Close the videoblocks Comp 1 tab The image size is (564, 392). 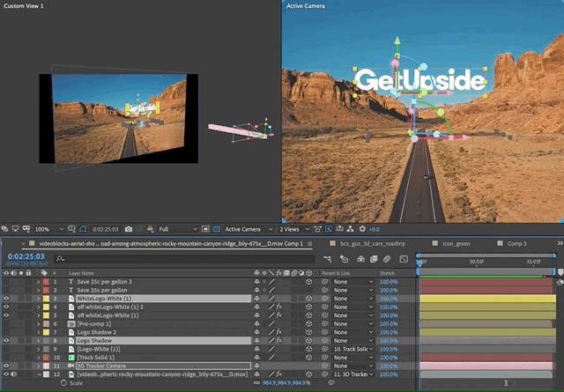click(24, 243)
